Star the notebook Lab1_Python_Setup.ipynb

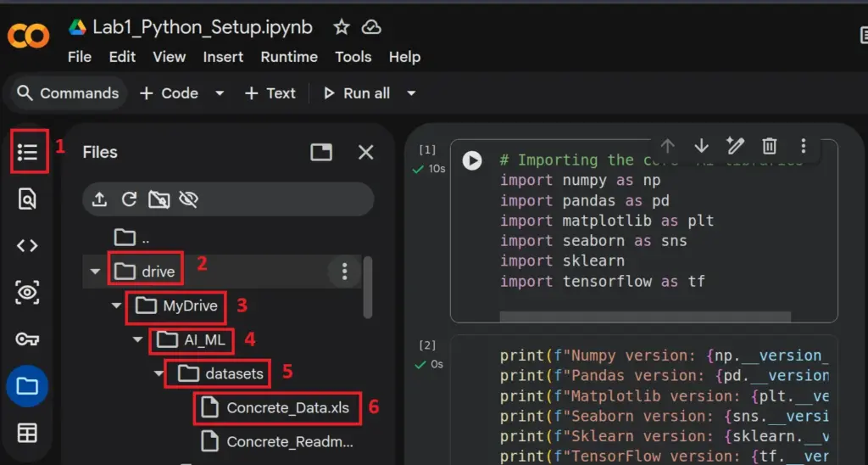[342, 27]
